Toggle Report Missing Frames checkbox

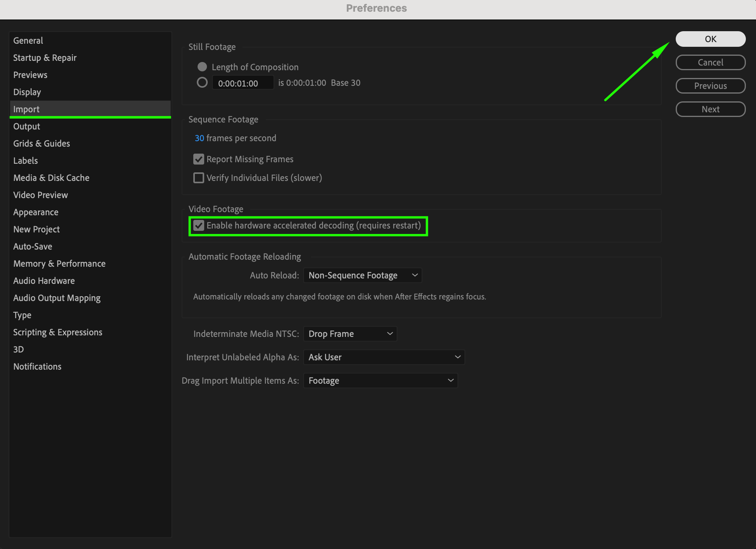(x=199, y=159)
